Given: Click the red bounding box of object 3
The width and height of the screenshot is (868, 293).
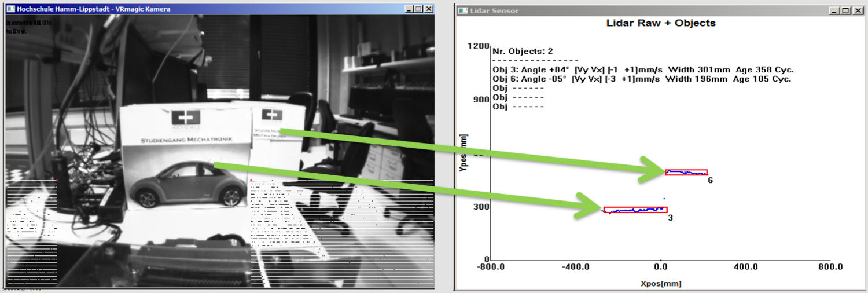Looking at the screenshot, I should 635,210.
